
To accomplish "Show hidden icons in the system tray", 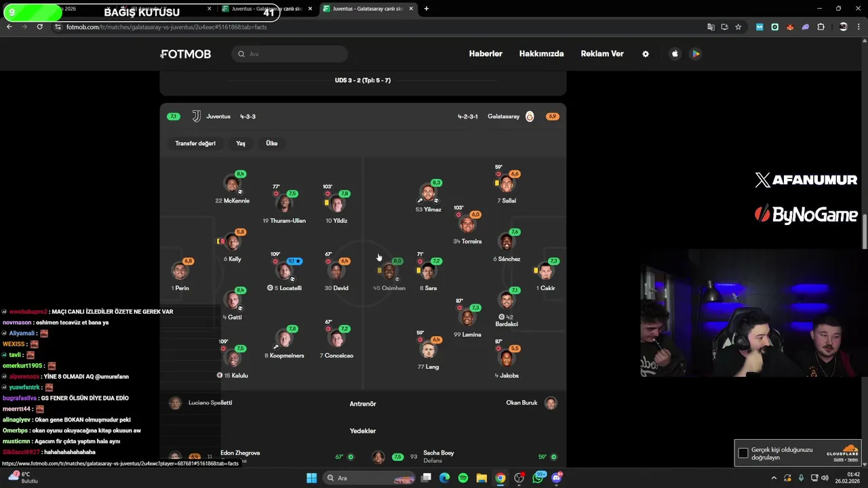I will tap(774, 478).
